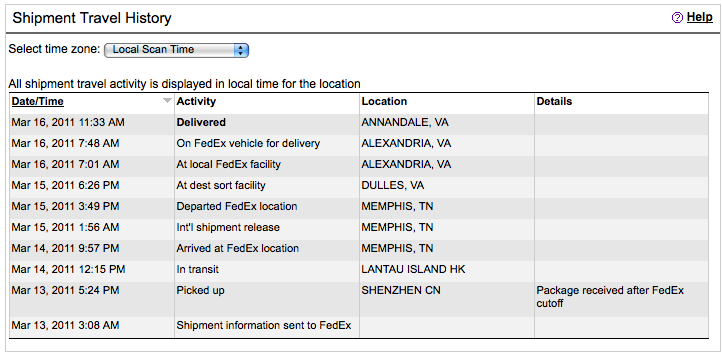Click Package received after FedEx cutoff detail
The height and width of the screenshot is (361, 722).
(x=610, y=297)
